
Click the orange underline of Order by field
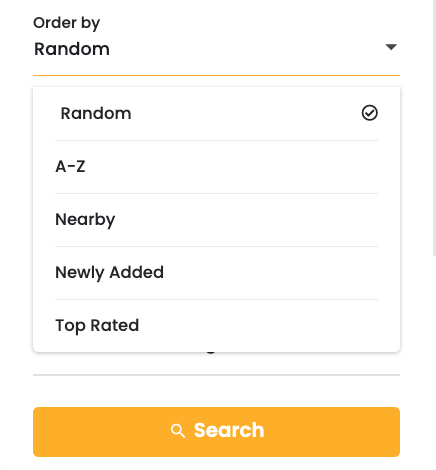[x=216, y=76]
